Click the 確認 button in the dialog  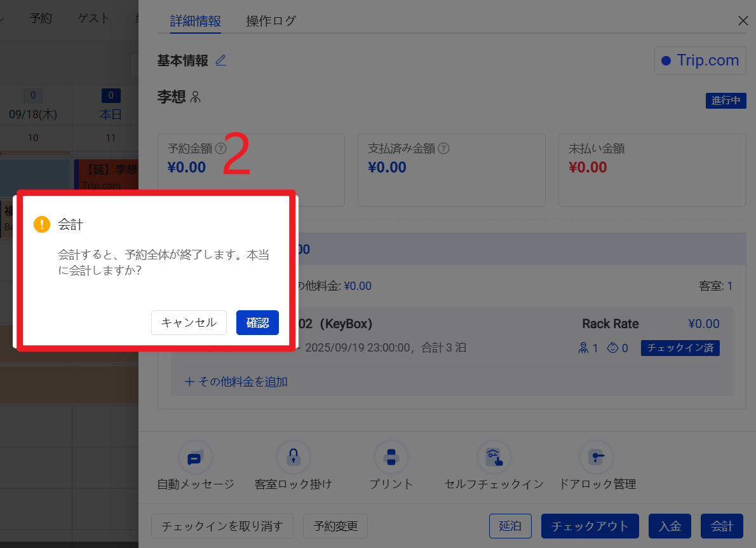click(257, 322)
